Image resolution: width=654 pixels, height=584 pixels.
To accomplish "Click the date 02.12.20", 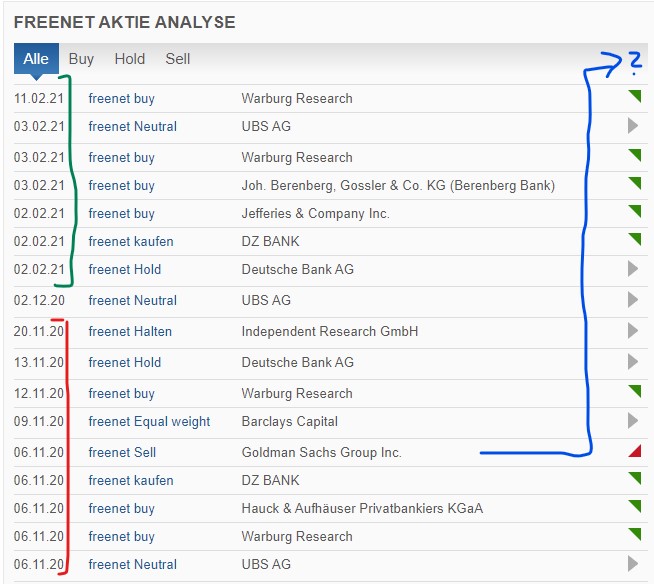I will tap(39, 300).
